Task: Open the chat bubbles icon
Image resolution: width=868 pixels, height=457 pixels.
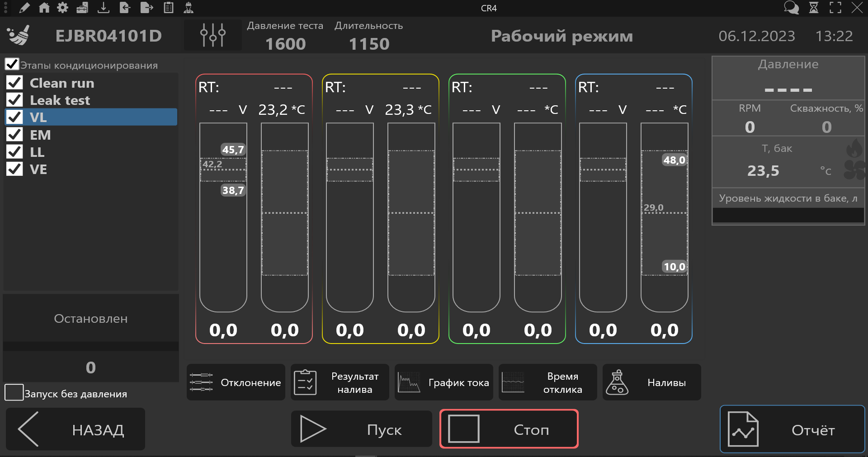Action: coord(791,8)
